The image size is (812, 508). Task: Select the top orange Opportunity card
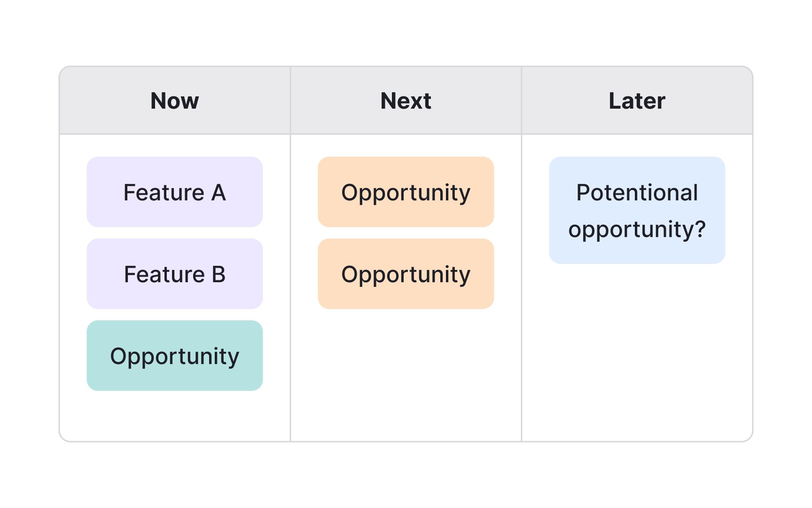click(x=406, y=192)
